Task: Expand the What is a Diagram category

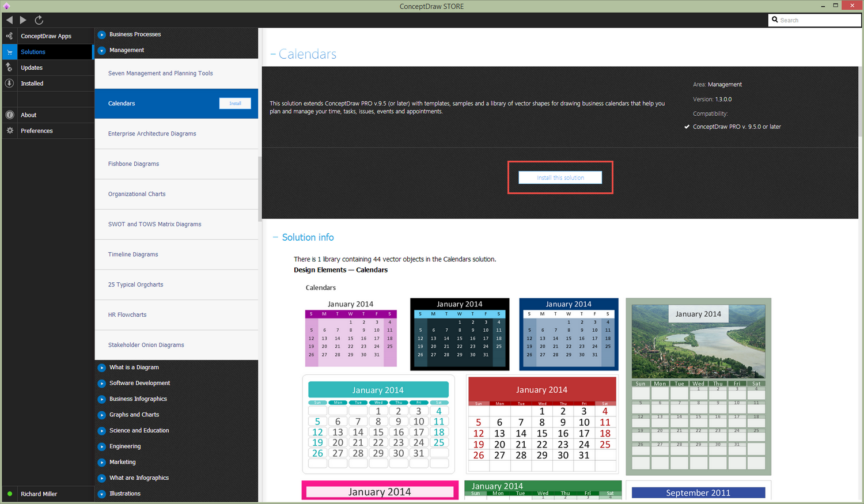Action: click(x=102, y=367)
